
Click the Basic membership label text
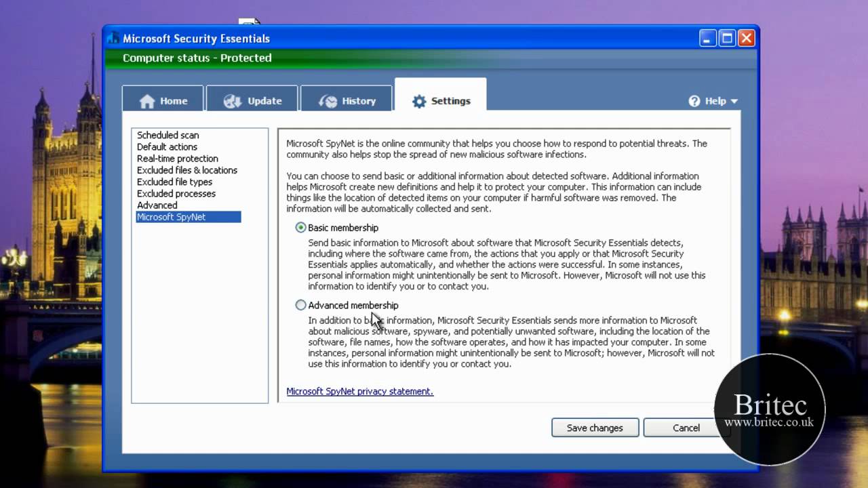[343, 228]
